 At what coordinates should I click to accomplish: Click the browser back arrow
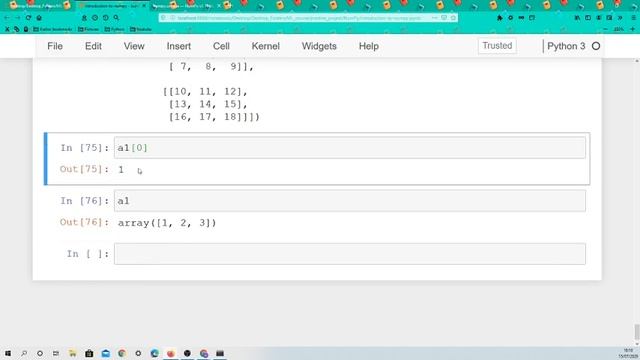tap(7, 18)
